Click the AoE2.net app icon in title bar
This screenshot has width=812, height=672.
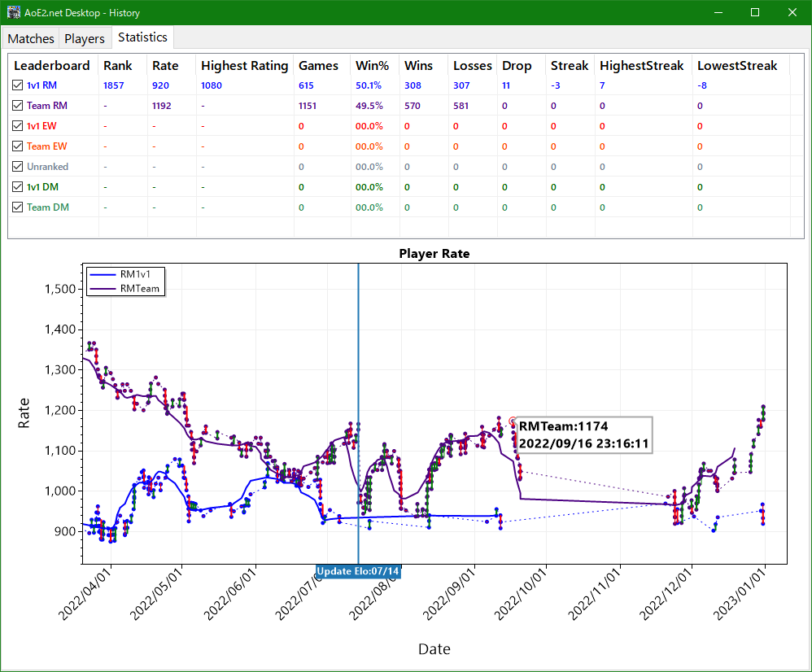click(14, 12)
